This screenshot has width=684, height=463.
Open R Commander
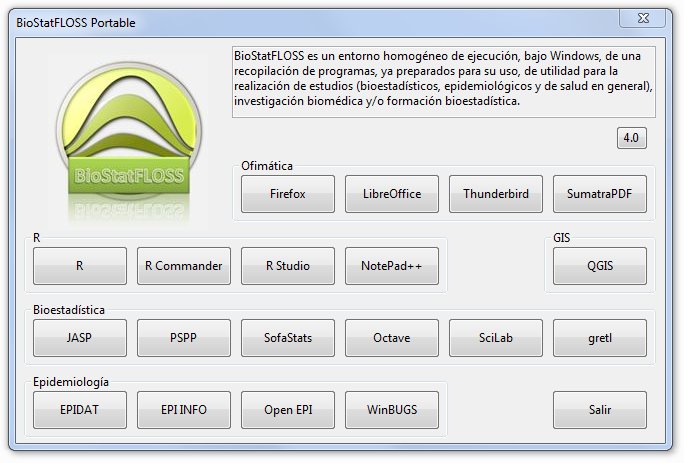[x=184, y=266]
